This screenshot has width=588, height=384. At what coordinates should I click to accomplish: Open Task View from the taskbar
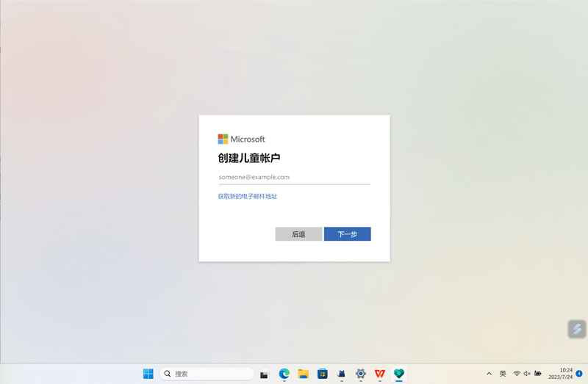[x=265, y=374]
